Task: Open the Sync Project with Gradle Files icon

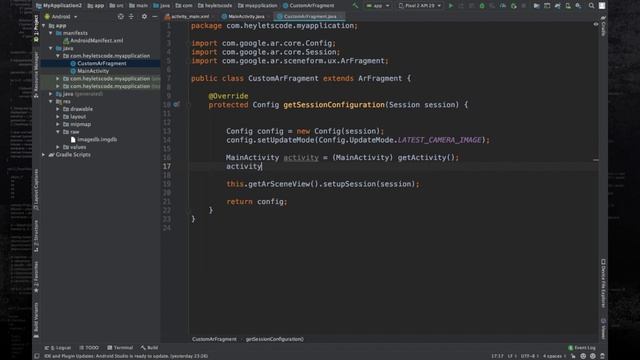Action: (558, 6)
